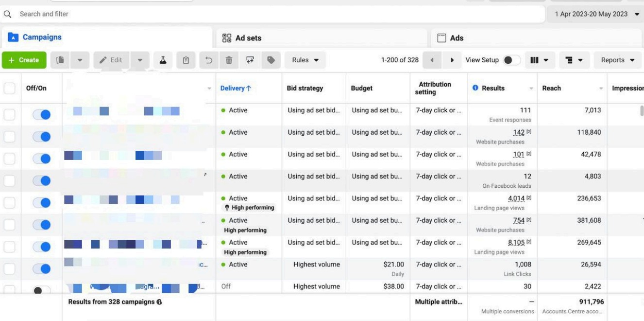Viewport: 644px width, 321px height.
Task: Click the duplicate campaign icon
Action: [61, 60]
